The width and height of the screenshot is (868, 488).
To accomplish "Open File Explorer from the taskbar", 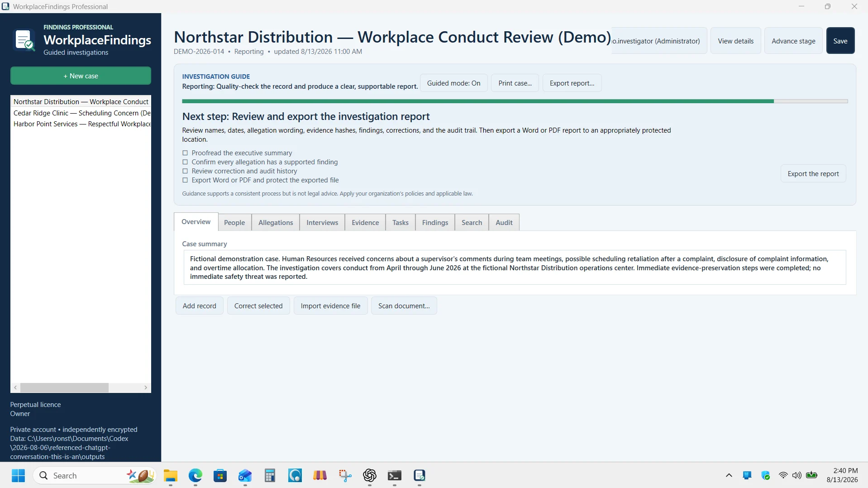I will click(x=171, y=475).
